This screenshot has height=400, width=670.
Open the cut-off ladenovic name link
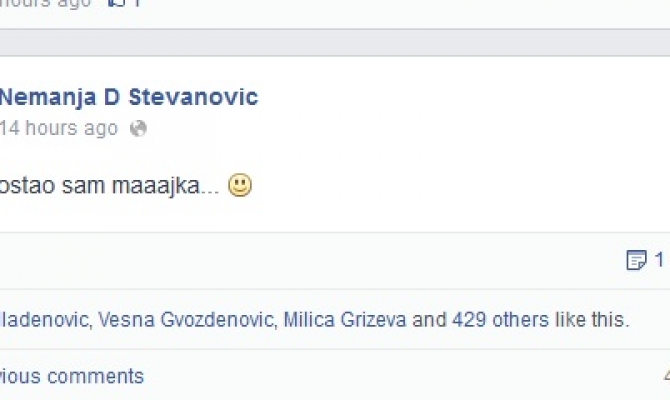coord(44,320)
